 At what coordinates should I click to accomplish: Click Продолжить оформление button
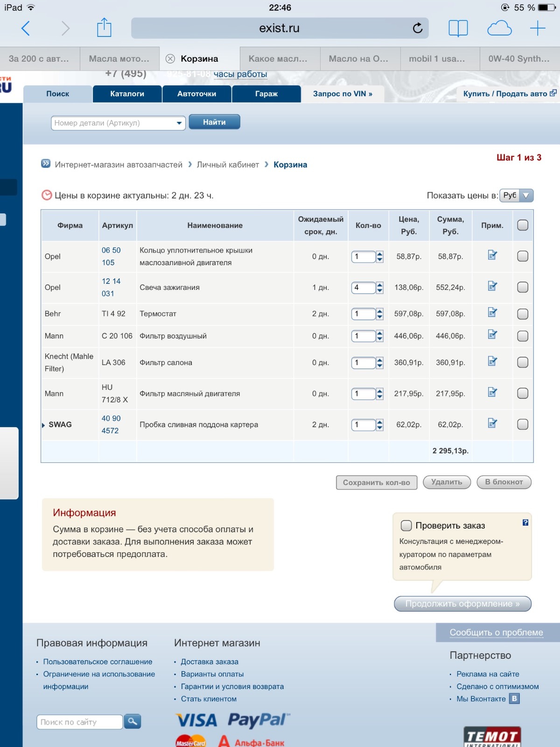coord(462,604)
